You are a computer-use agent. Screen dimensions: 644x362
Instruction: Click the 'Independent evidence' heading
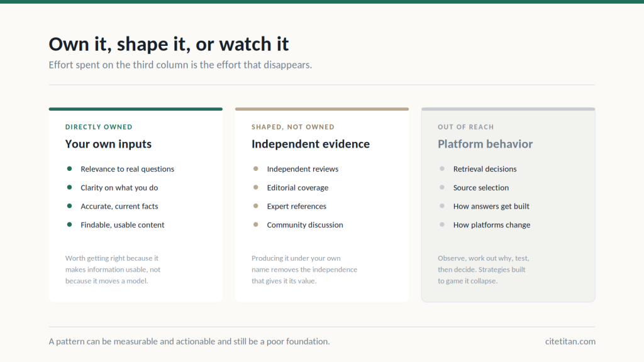point(311,144)
